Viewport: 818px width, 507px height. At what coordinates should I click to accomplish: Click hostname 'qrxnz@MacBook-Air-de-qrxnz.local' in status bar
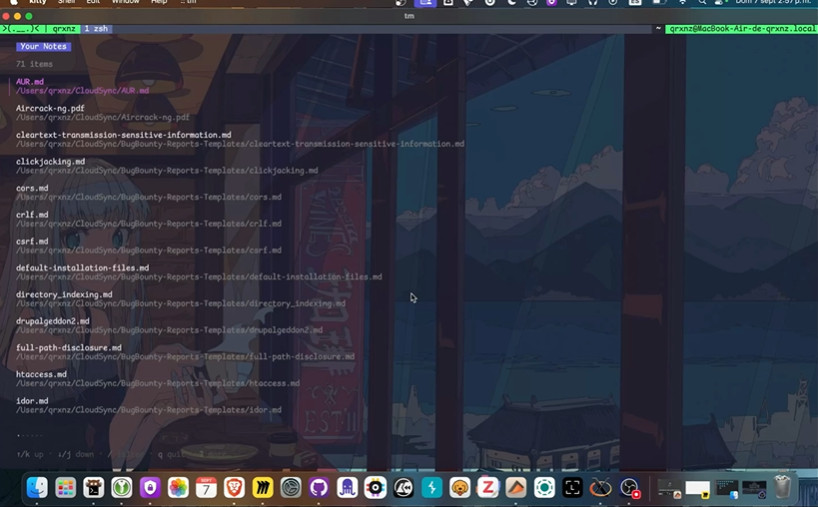[741, 29]
